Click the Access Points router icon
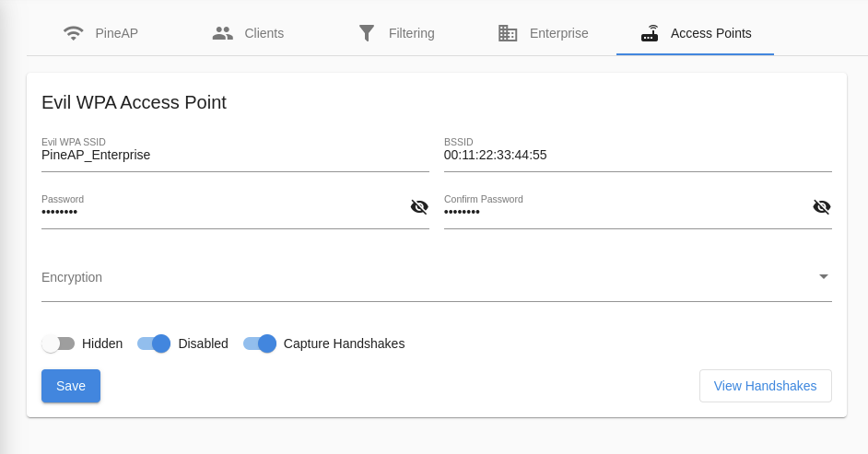Viewport: 868px width, 454px height. [x=650, y=33]
